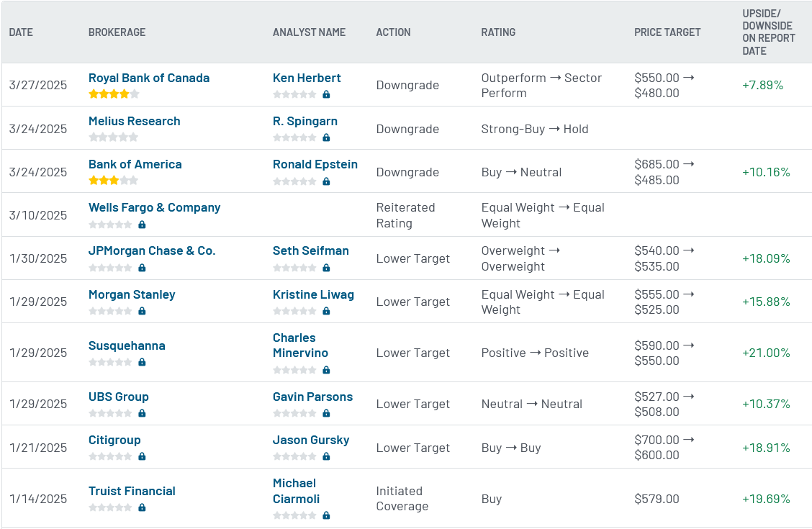812x529 pixels.
Task: View analyst Charles Minervino's profile
Action: coord(300,345)
